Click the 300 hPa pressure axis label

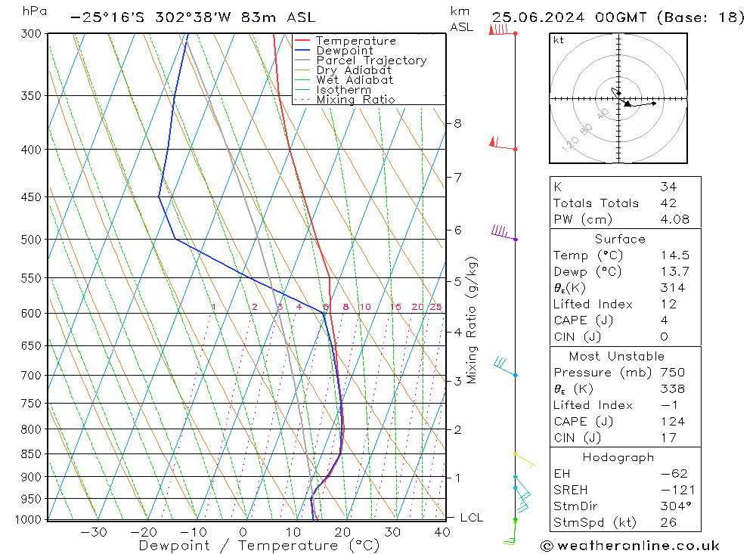tap(31, 34)
